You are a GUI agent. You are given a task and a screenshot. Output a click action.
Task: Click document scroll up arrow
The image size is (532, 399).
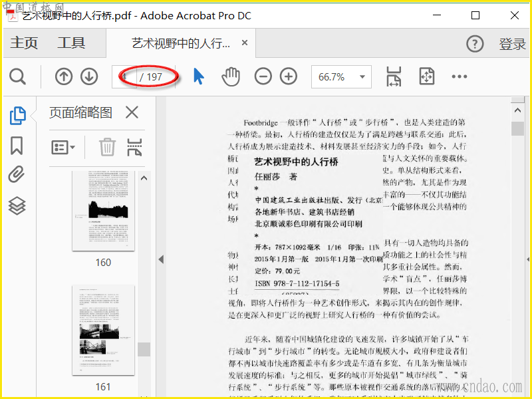517,110
